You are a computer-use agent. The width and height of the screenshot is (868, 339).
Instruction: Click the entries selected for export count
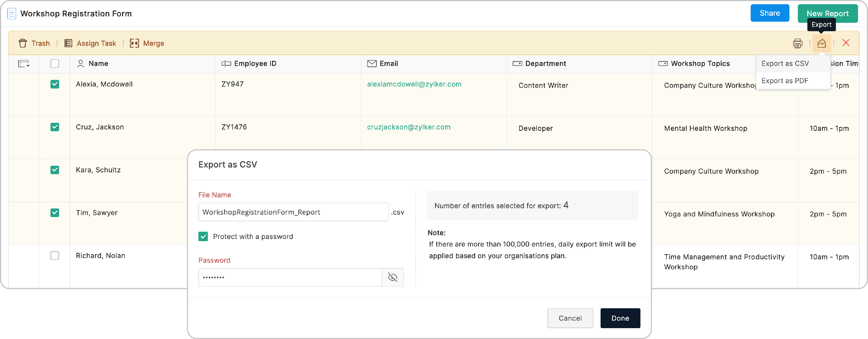click(x=566, y=205)
